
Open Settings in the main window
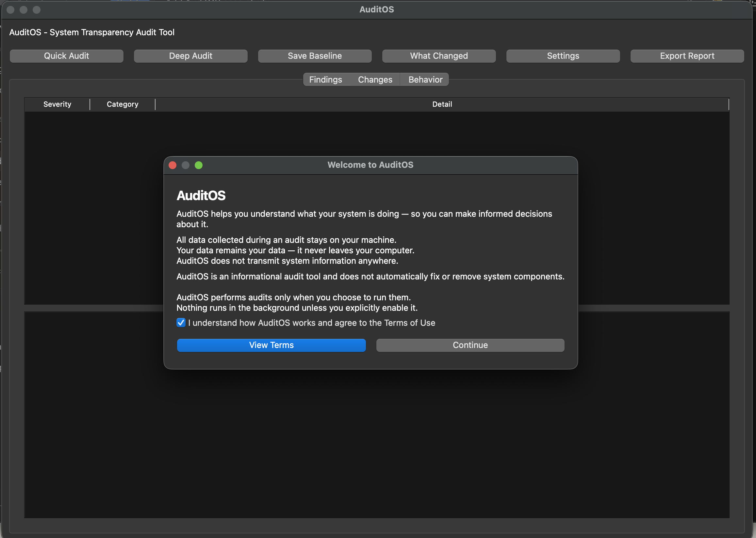(563, 56)
